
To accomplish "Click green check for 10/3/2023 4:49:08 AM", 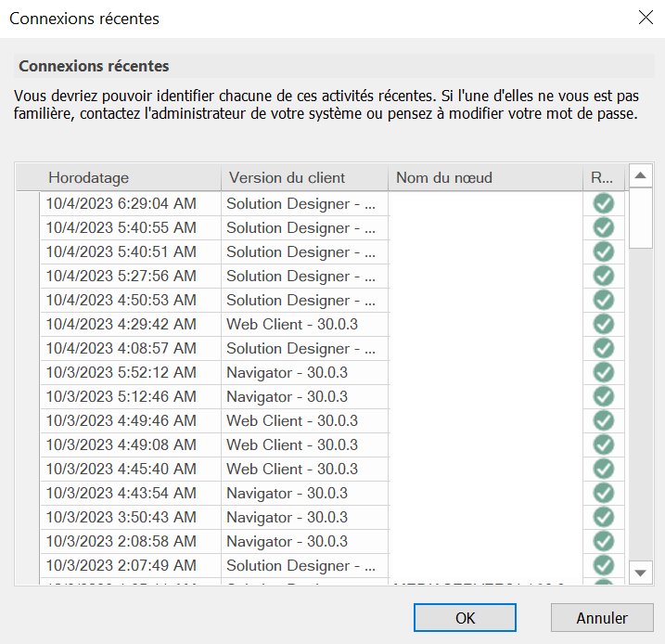I will (604, 445).
